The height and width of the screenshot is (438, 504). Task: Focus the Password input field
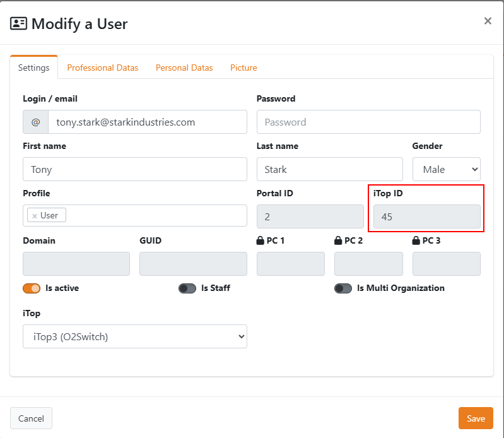368,122
